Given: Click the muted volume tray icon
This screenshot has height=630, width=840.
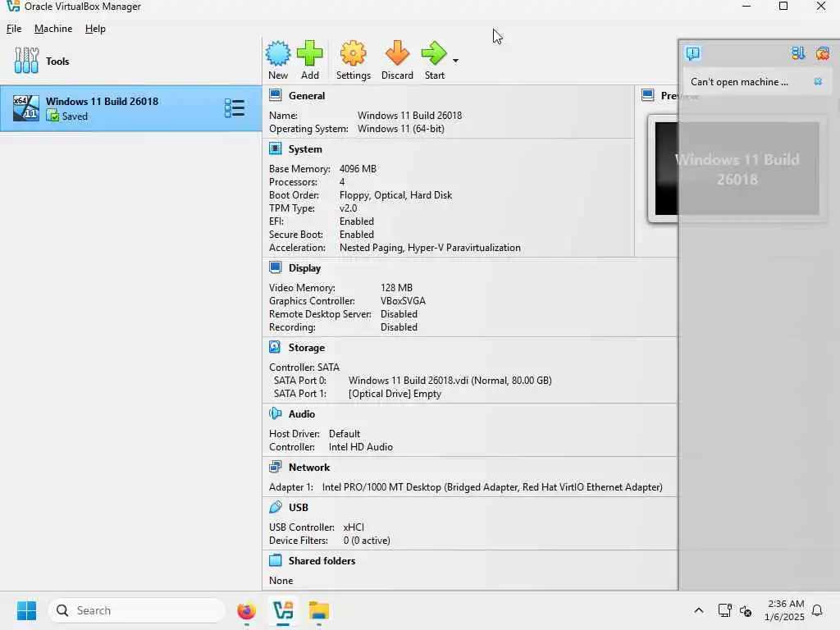Looking at the screenshot, I should pos(746,610).
